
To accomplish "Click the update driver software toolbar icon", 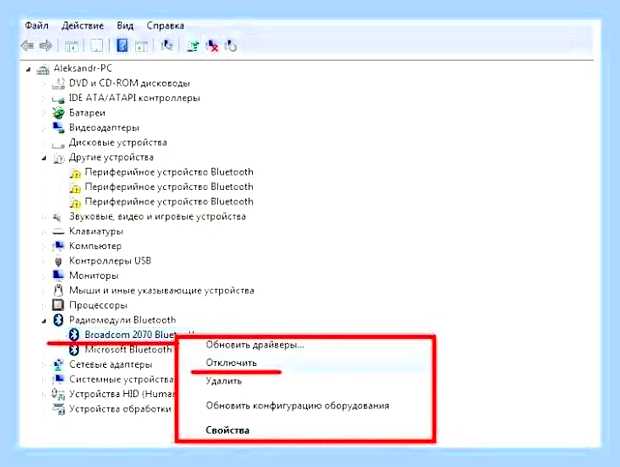I will pyautogui.click(x=193, y=46).
